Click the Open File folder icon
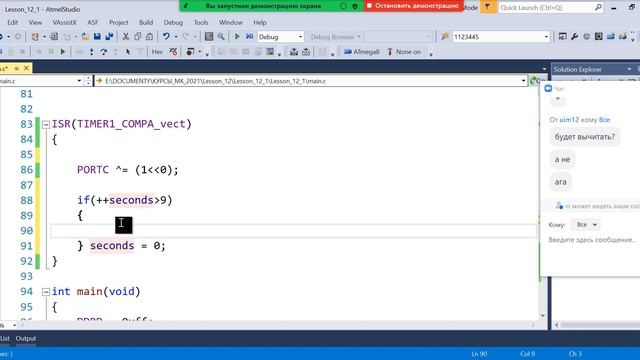Image resolution: width=640 pixels, height=360 pixels. click(x=85, y=37)
